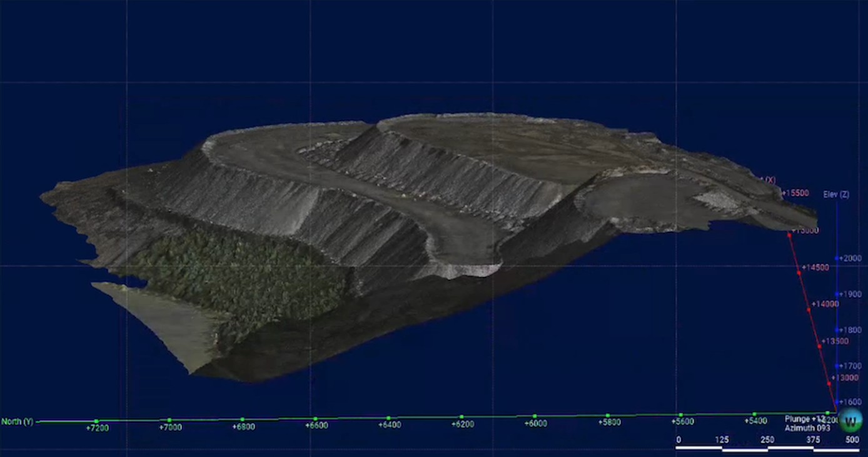Click the 500 mark on the scale bar

click(852, 440)
